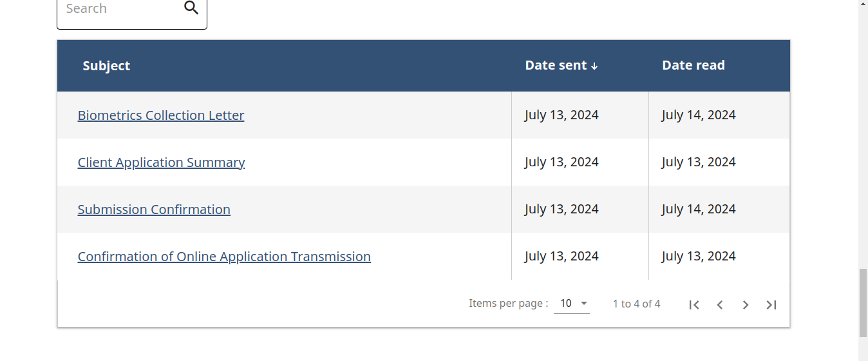Click the page's vertical scrollbar thumb
868x361 pixels.
tap(863, 303)
